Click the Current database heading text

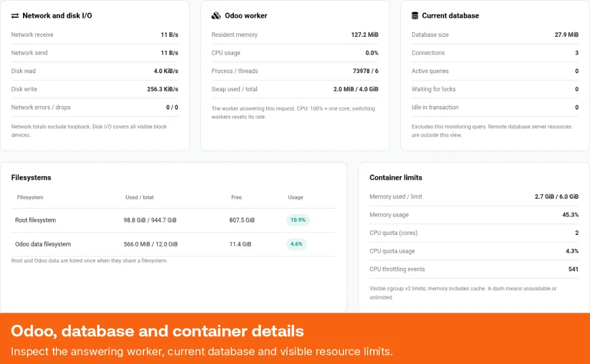[451, 16]
